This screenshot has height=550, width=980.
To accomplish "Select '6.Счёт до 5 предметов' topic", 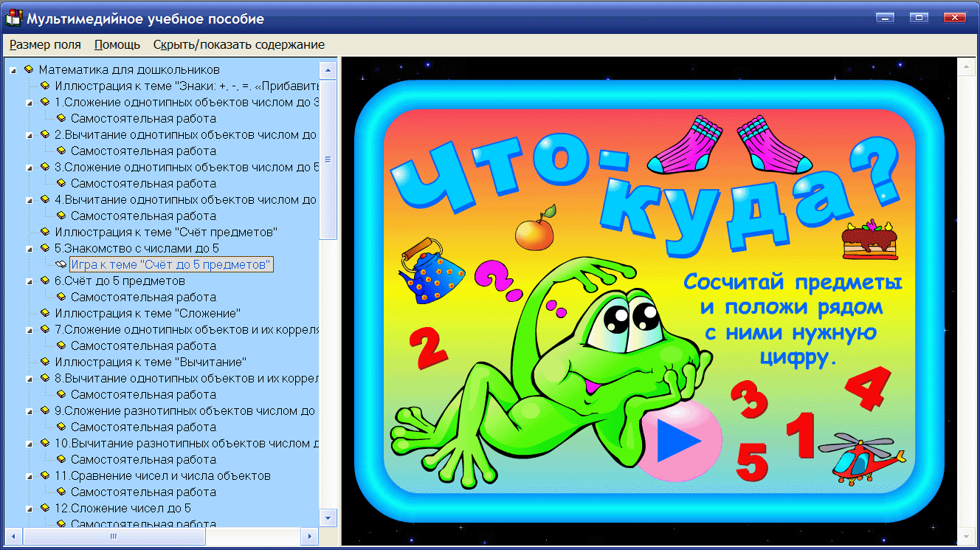I will [120, 281].
